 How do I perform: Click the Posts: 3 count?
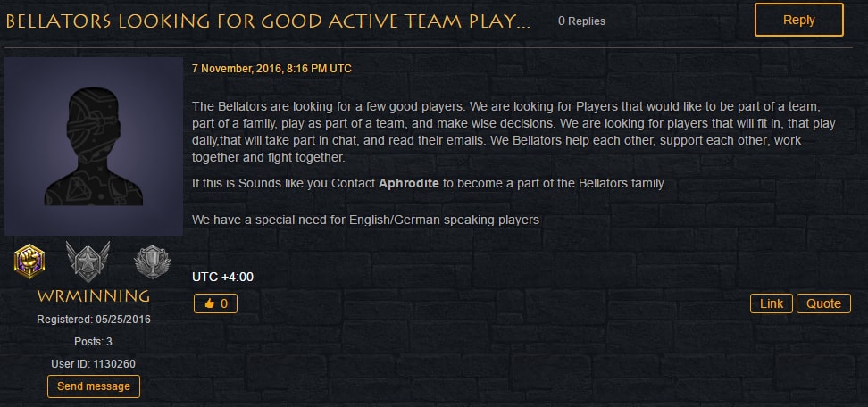94,342
